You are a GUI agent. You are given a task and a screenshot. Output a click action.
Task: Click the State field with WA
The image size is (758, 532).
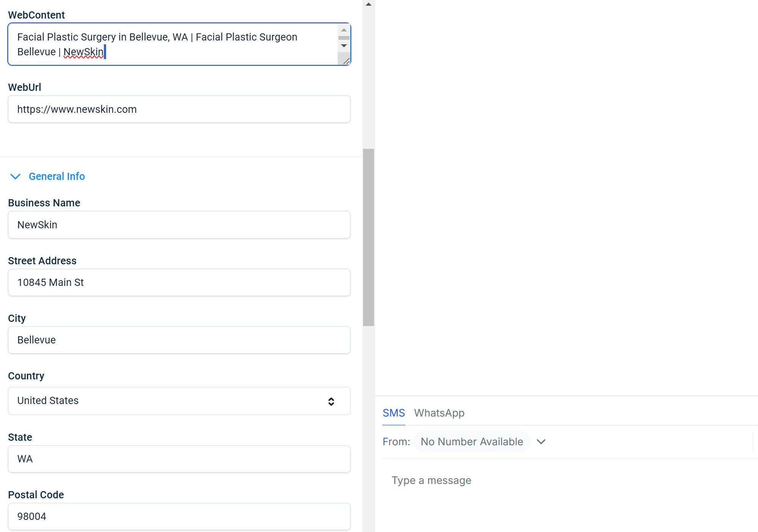pos(179,459)
